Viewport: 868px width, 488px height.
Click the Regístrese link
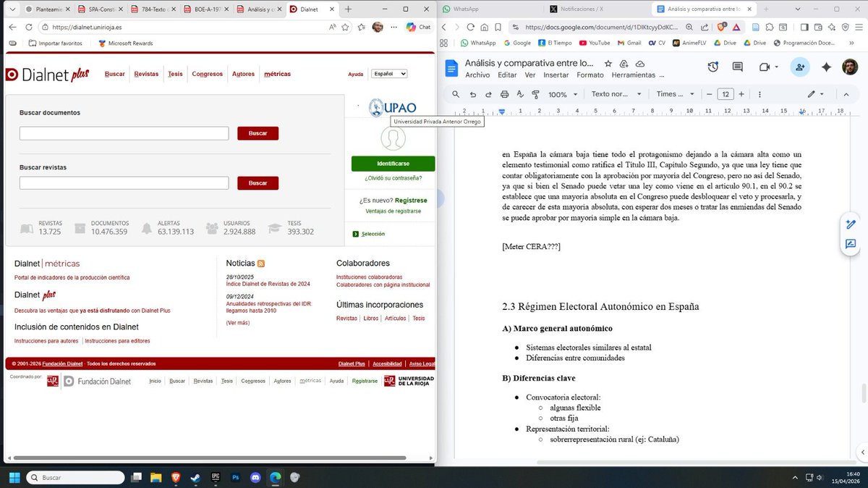[x=411, y=201]
